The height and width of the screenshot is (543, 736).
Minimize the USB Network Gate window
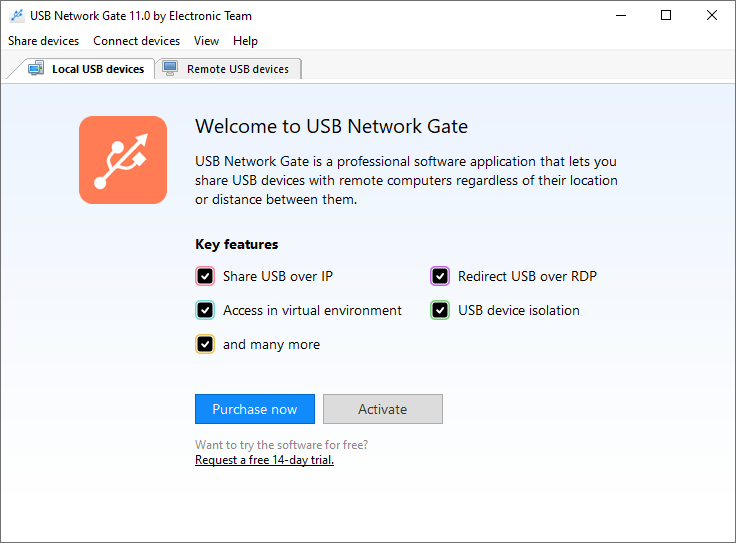621,16
